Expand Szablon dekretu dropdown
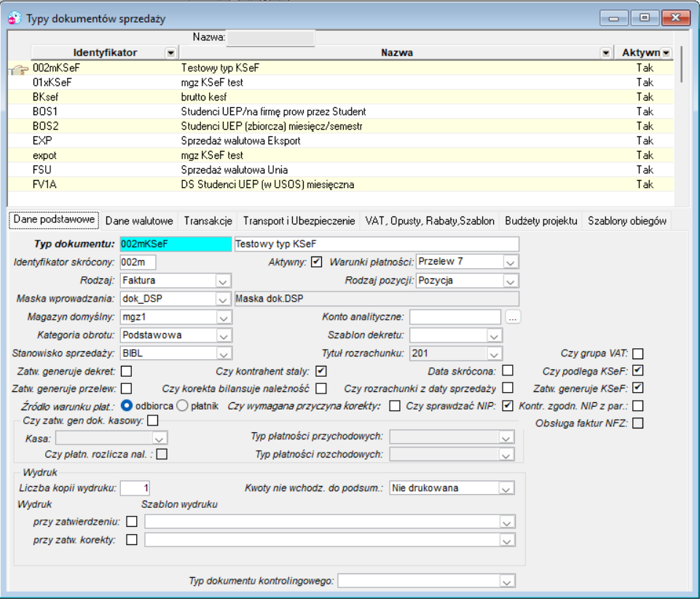 494,335
